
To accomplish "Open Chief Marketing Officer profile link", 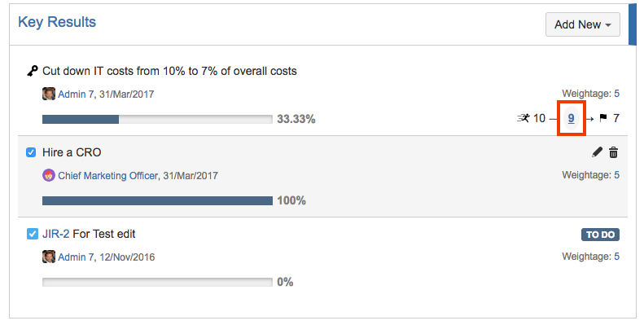I will point(108,176).
